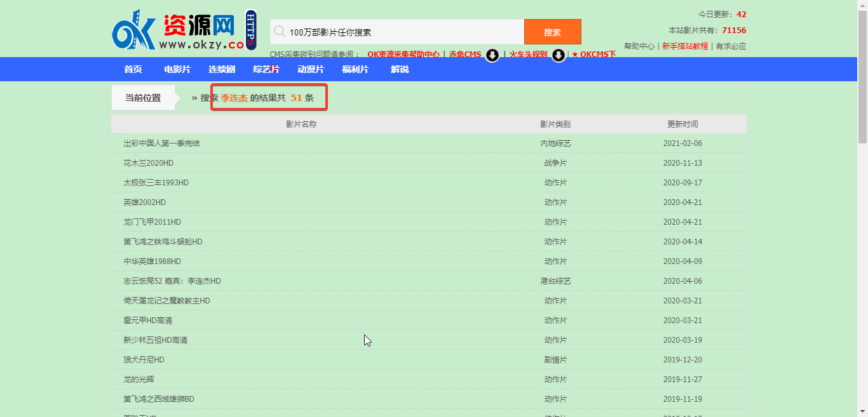Screen dimensions: 868x417
Task: Open the 帮助中心 link
Action: click(638, 45)
